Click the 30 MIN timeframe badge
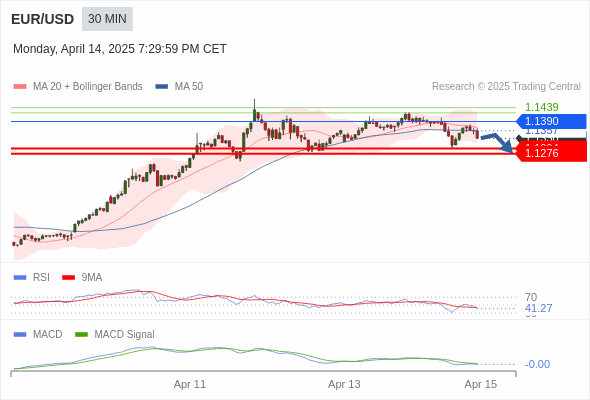 click(x=107, y=19)
